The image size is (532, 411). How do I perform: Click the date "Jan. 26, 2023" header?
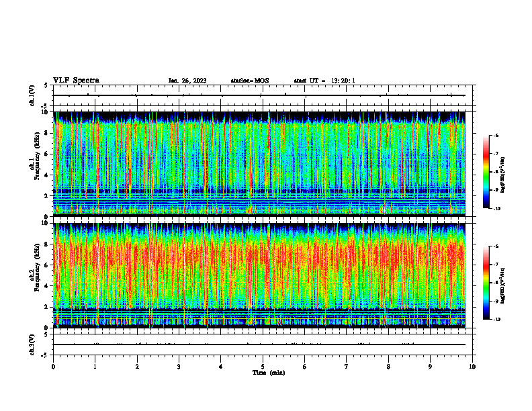(187, 81)
